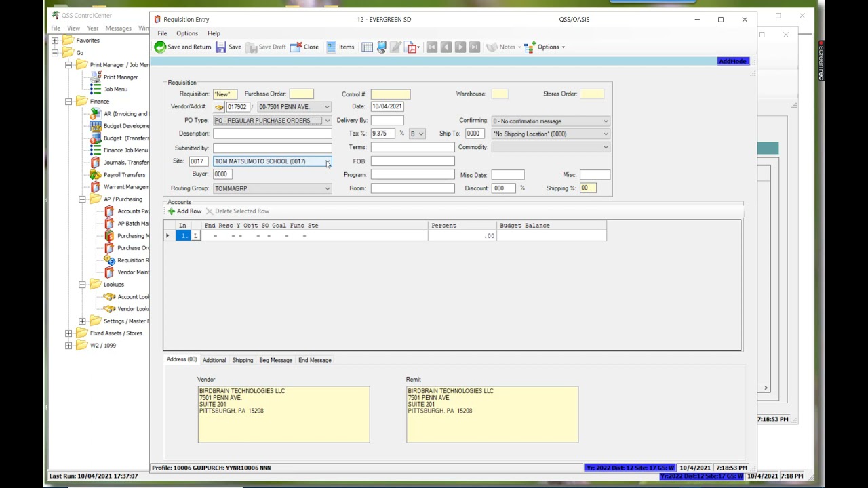
Task: Switch to the Shipping tab
Action: (x=242, y=360)
